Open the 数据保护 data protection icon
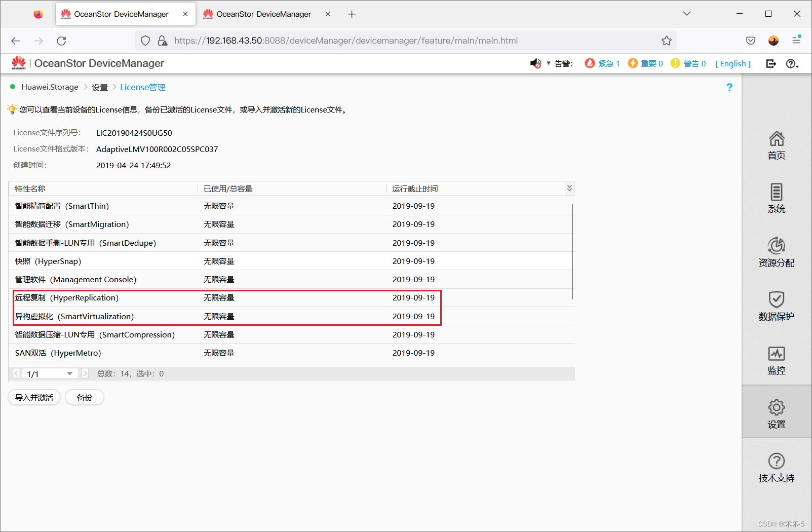The height and width of the screenshot is (532, 812). click(x=776, y=306)
